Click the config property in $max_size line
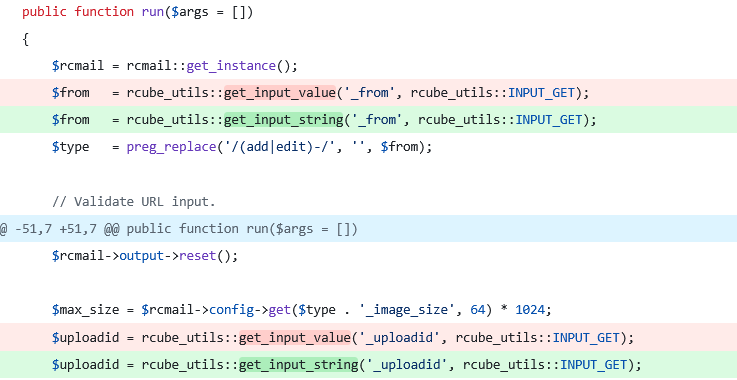 231,310
